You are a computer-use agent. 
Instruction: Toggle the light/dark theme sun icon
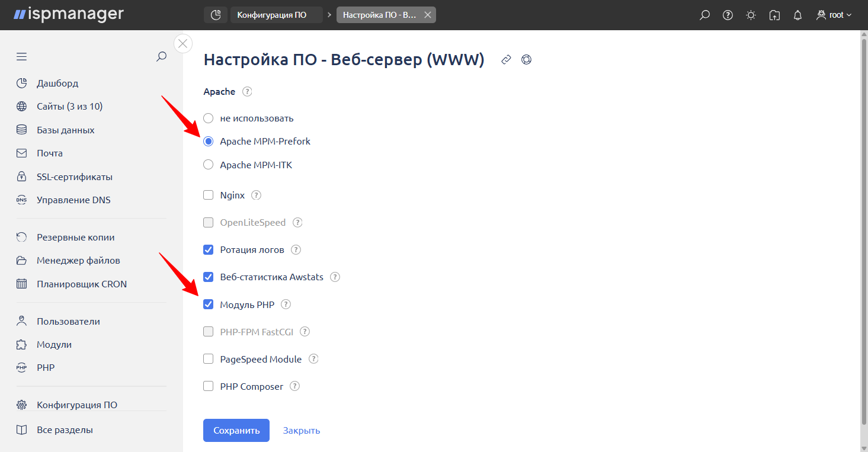point(751,15)
